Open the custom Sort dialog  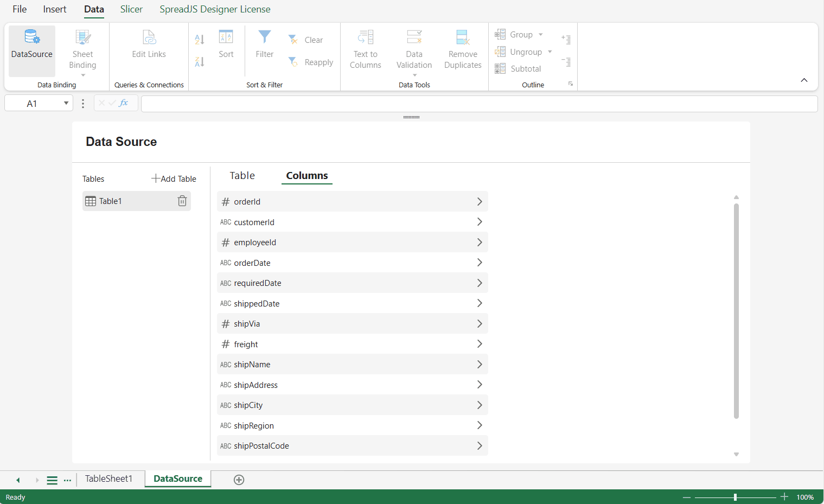point(226,44)
